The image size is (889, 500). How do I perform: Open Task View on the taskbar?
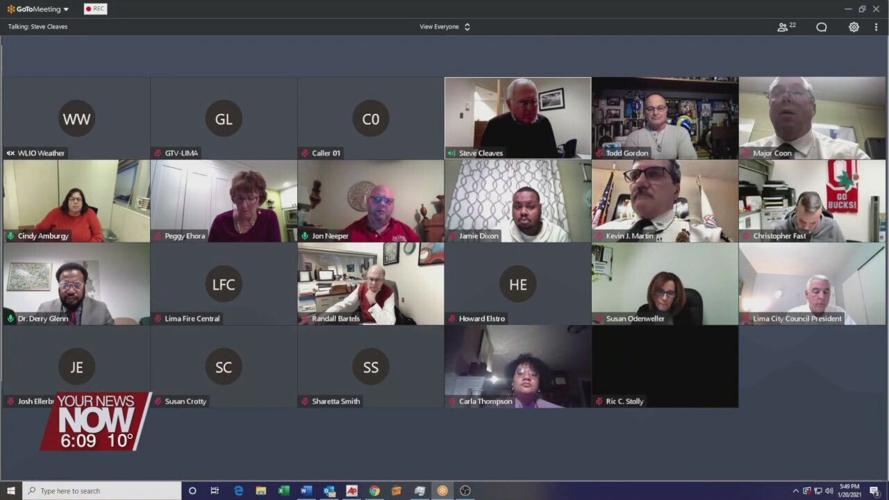(x=215, y=491)
